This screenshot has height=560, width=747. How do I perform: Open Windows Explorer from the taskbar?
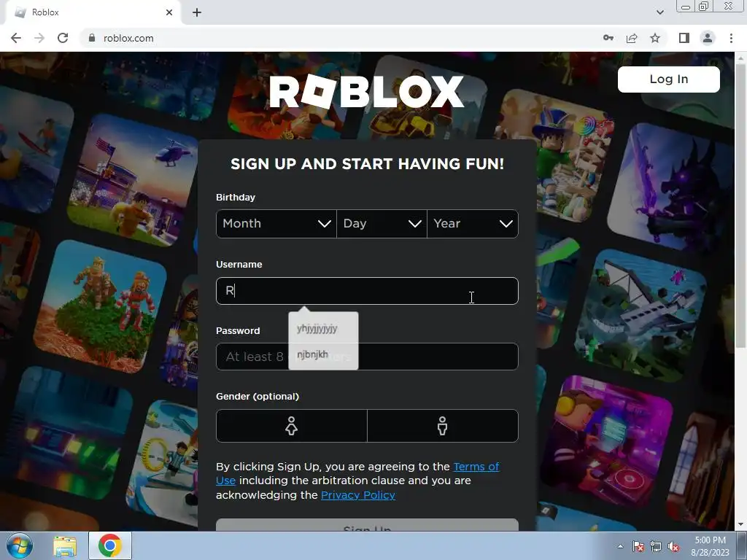pyautogui.click(x=65, y=546)
